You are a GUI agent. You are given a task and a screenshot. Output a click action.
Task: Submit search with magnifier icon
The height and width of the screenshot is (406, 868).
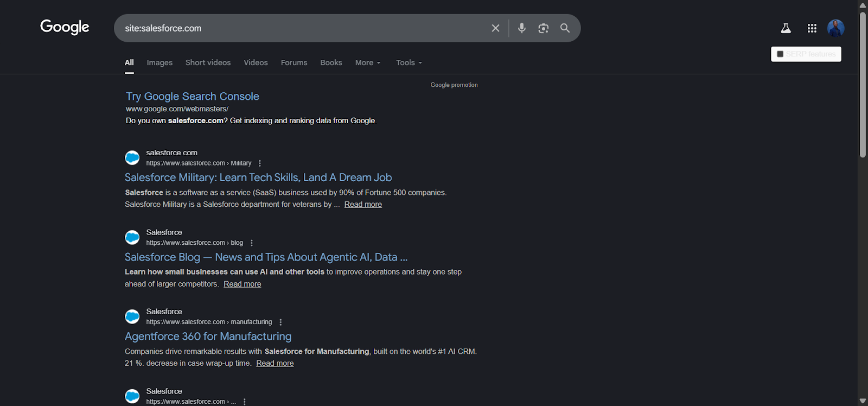[x=565, y=28]
